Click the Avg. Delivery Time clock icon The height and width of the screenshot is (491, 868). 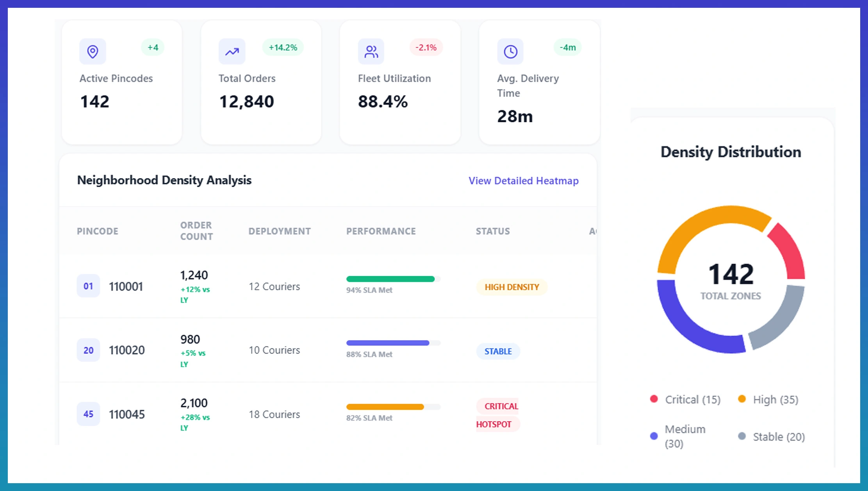click(510, 52)
